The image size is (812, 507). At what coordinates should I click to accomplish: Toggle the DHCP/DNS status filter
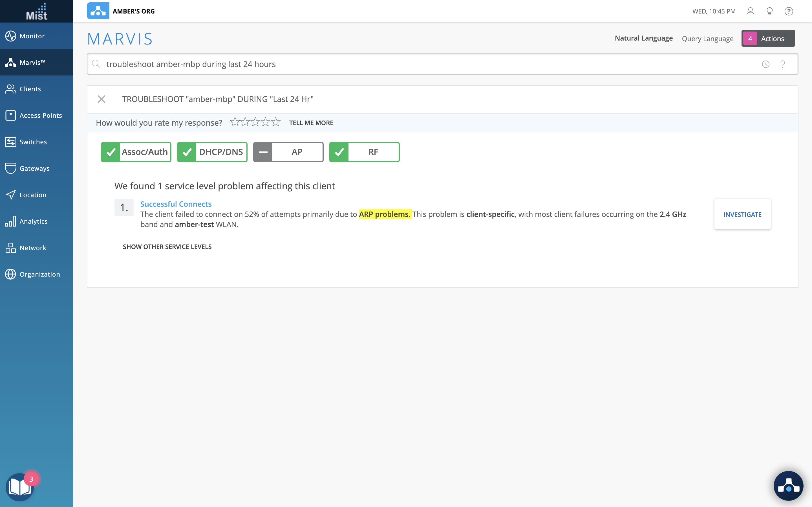pos(212,152)
